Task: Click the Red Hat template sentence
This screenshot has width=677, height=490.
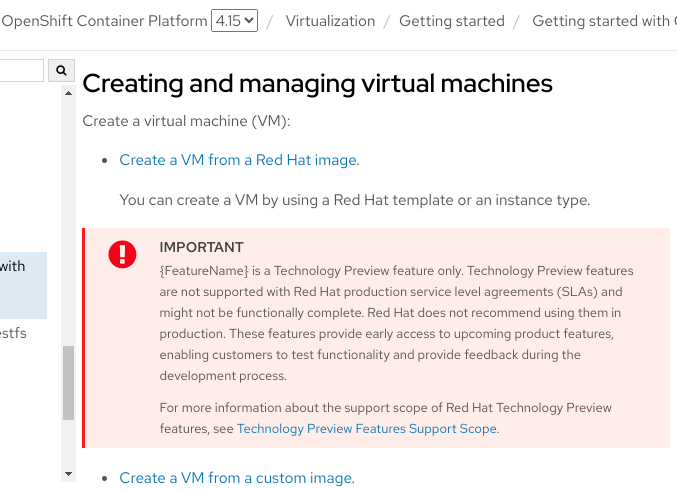Action: (354, 200)
